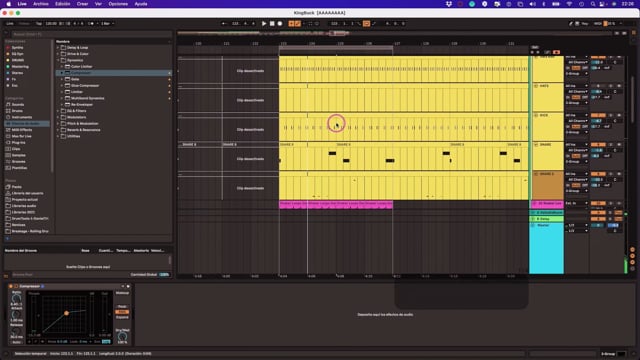Viewport: 640px width, 360px height.
Task: Open the quantization menu dropdown
Action: click(107, 24)
